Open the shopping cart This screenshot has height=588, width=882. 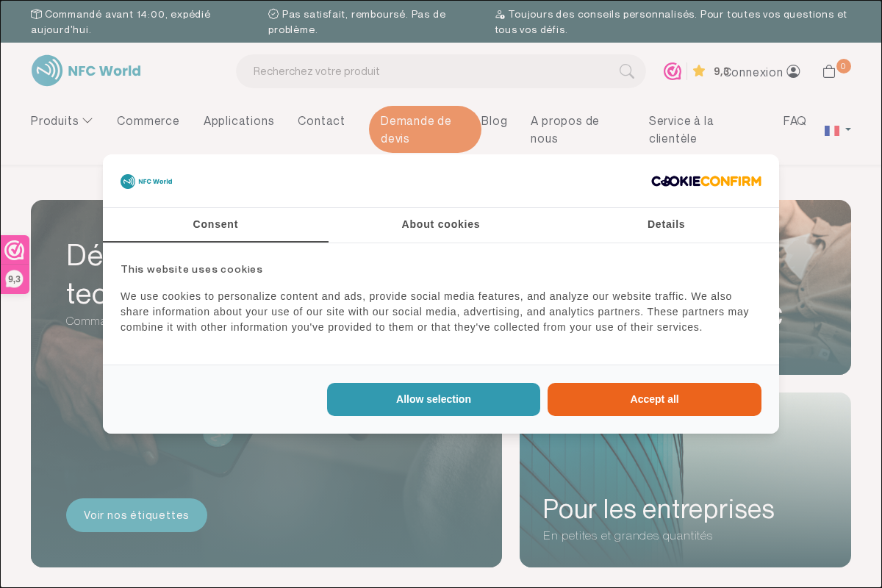click(829, 71)
